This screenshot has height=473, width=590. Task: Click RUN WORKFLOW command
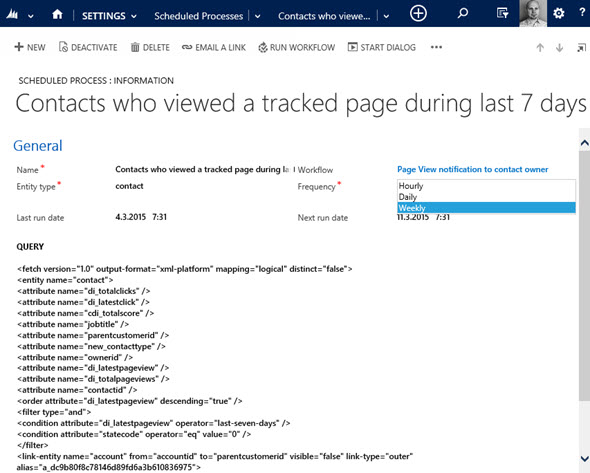pyautogui.click(x=297, y=47)
